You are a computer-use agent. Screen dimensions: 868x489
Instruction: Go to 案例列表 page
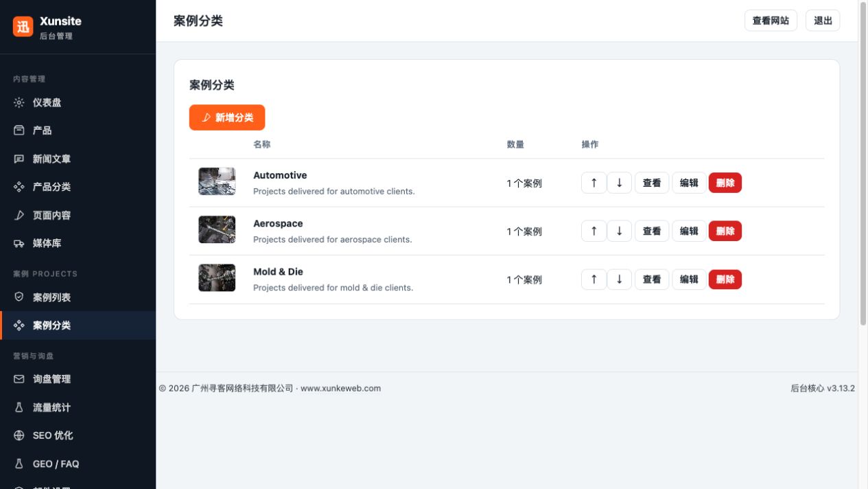(78, 297)
